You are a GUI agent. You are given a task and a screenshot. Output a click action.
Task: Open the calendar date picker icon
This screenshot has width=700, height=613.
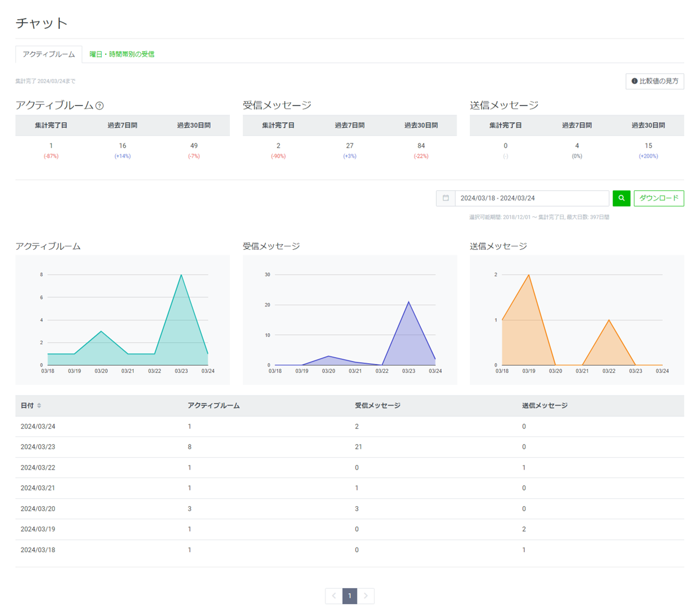coord(446,198)
